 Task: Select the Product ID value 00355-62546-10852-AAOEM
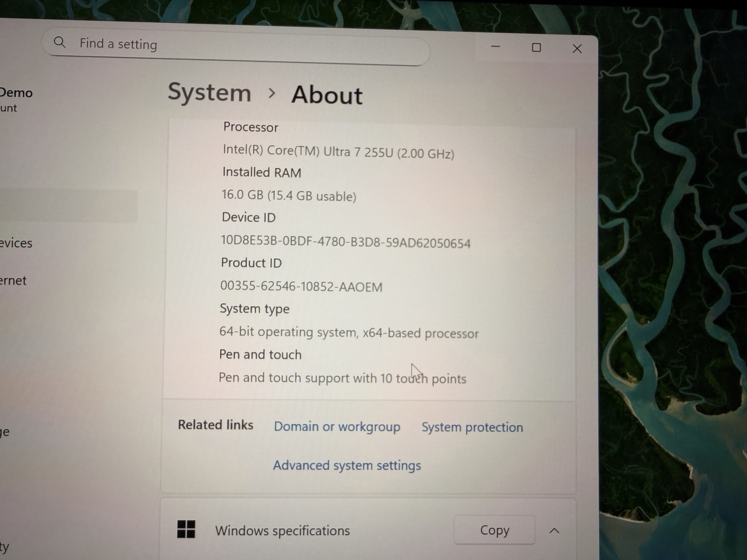[x=301, y=286]
